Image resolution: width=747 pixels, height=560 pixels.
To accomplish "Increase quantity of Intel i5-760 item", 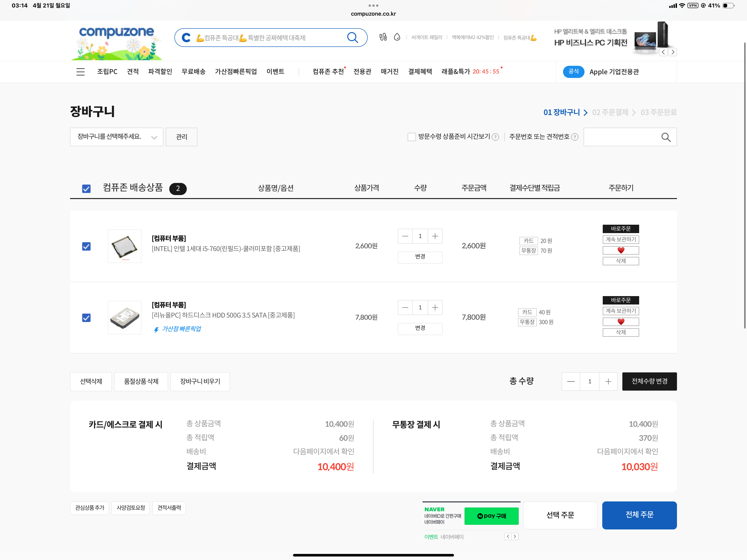I will coord(435,236).
